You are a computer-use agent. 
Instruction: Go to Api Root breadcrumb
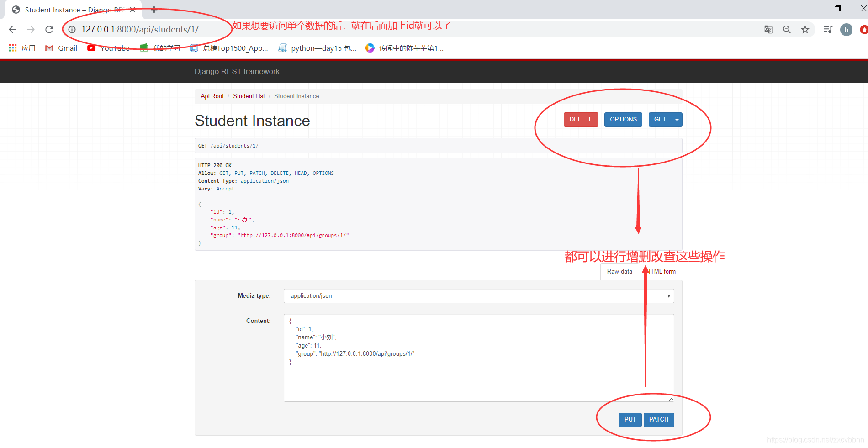pyautogui.click(x=212, y=96)
